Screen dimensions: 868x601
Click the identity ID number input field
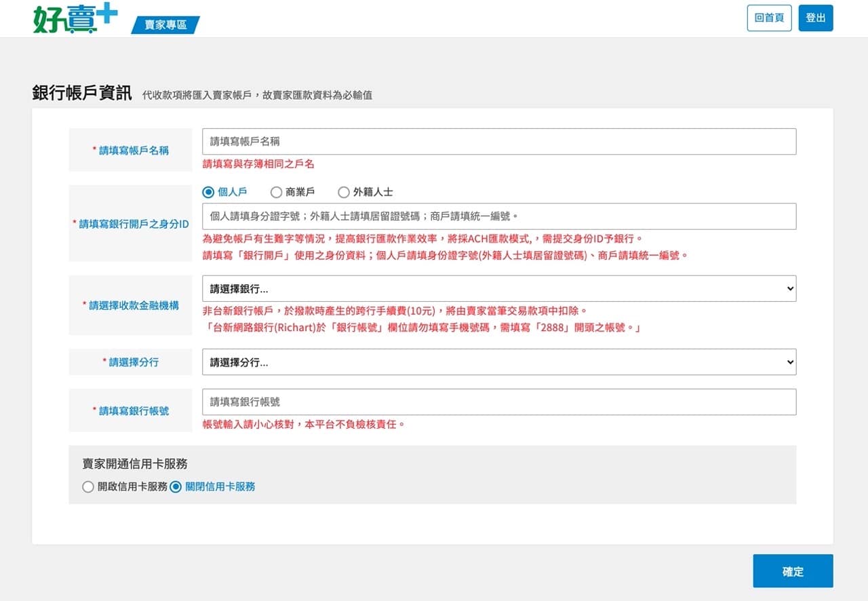tap(499, 216)
